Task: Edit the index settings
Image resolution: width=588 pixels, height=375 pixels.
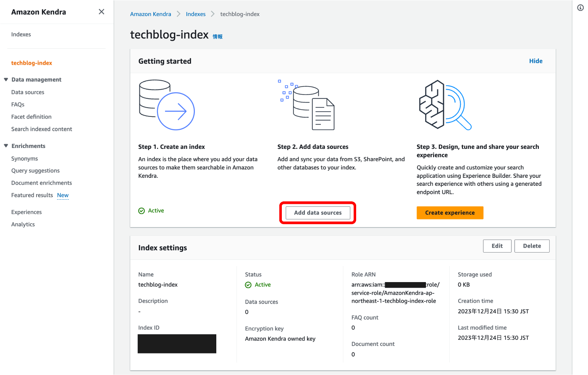Action: point(497,246)
